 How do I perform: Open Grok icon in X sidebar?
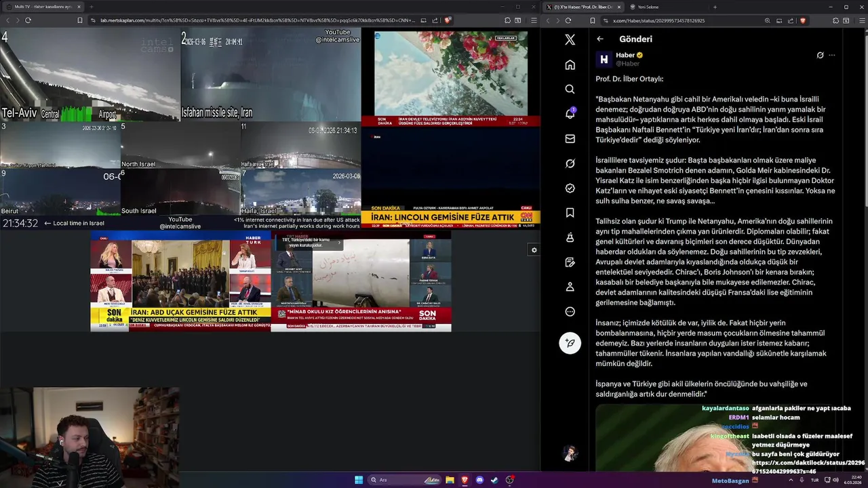[x=570, y=163]
